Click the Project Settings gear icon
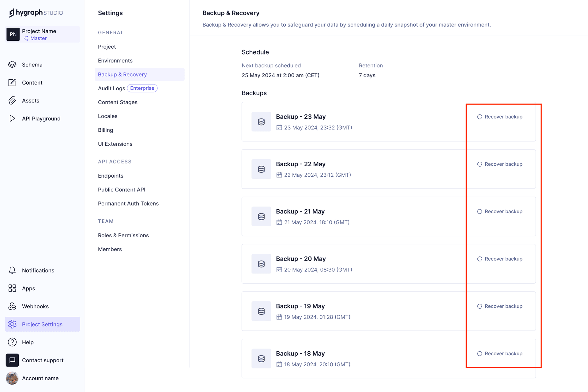Image resolution: width=588 pixels, height=392 pixels. (12, 324)
